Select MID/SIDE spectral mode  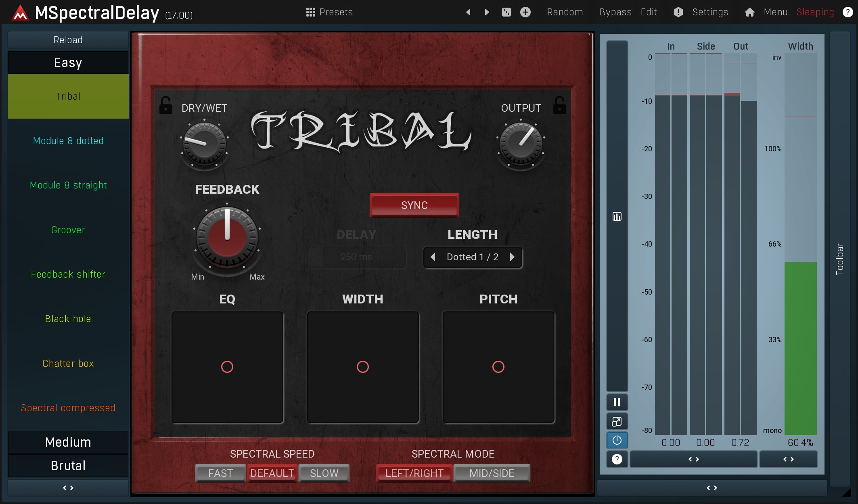point(492,473)
